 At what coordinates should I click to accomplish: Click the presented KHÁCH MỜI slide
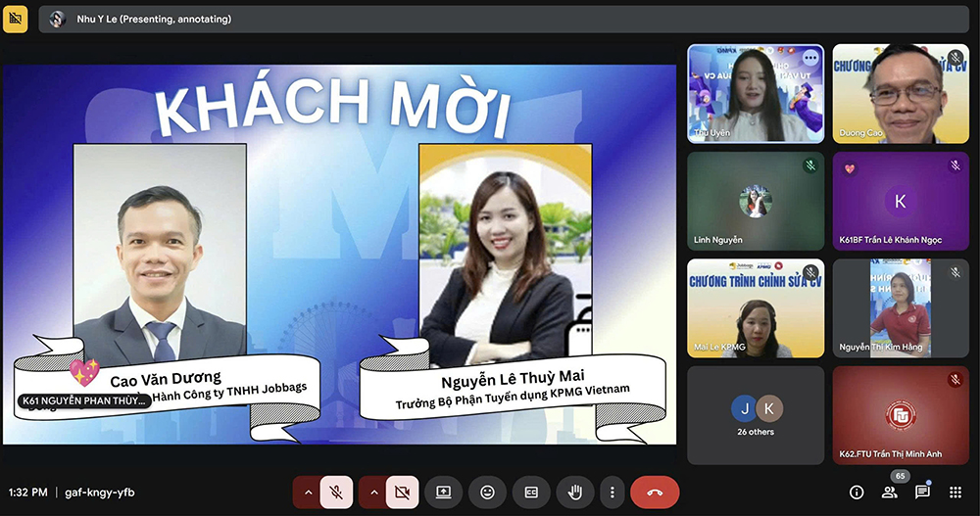tap(339, 255)
